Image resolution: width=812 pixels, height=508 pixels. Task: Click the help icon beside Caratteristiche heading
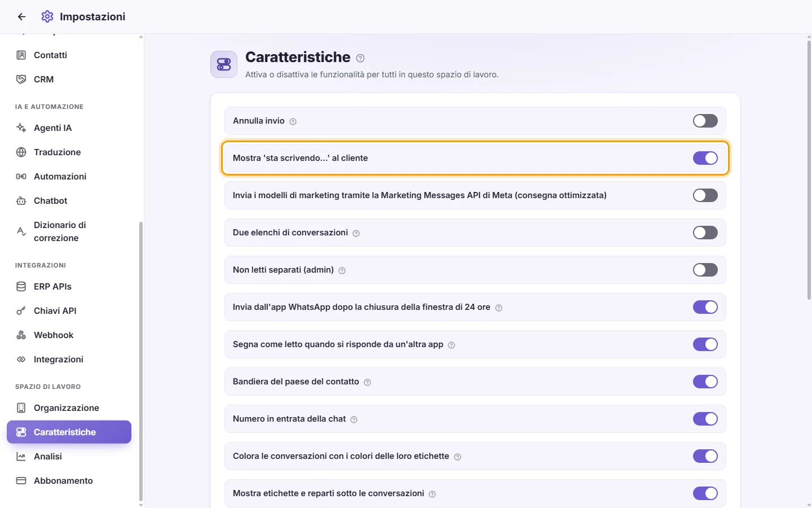360,58
